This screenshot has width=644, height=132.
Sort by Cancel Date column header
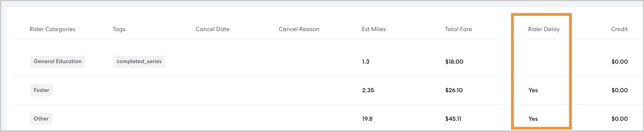point(213,29)
